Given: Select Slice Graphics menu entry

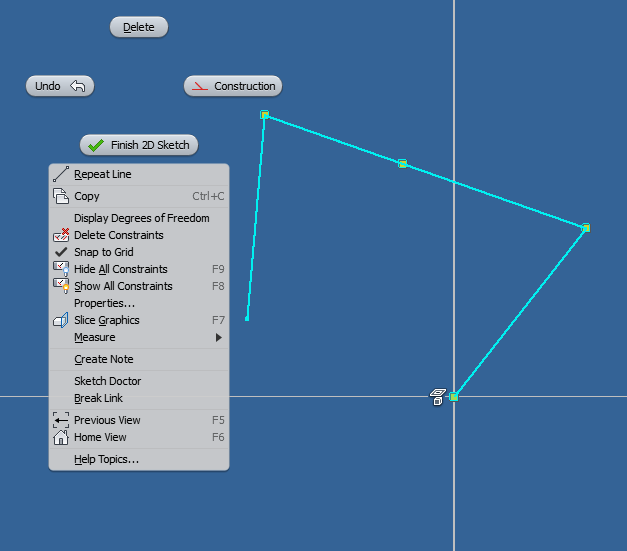Looking at the screenshot, I should click(x=139, y=320).
